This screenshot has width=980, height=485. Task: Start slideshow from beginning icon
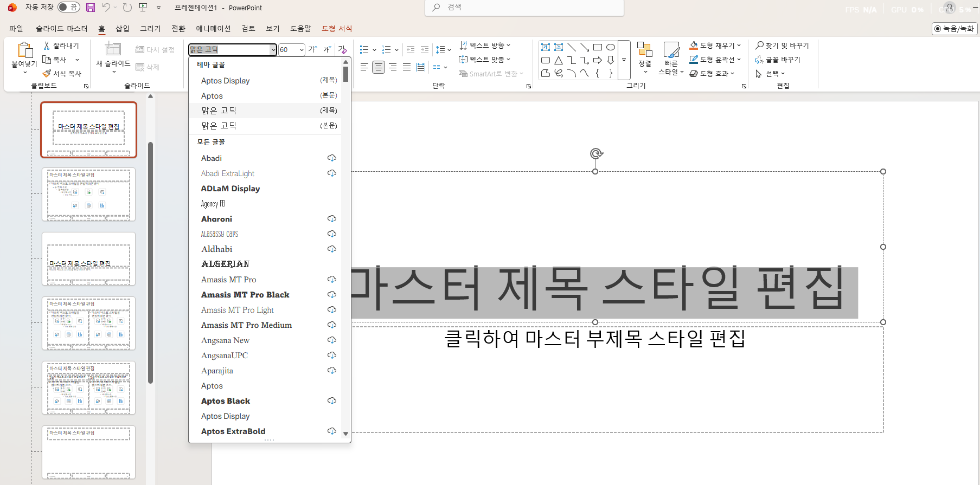(143, 8)
